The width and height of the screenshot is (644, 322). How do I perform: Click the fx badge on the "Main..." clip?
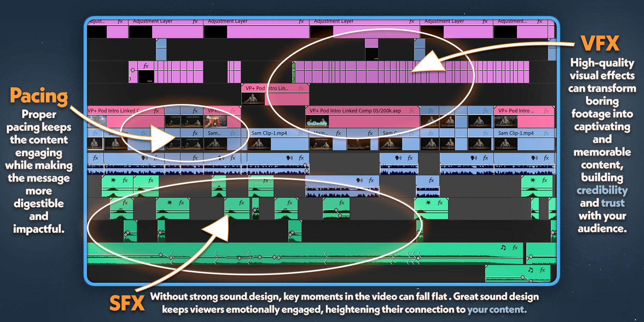coord(338,133)
